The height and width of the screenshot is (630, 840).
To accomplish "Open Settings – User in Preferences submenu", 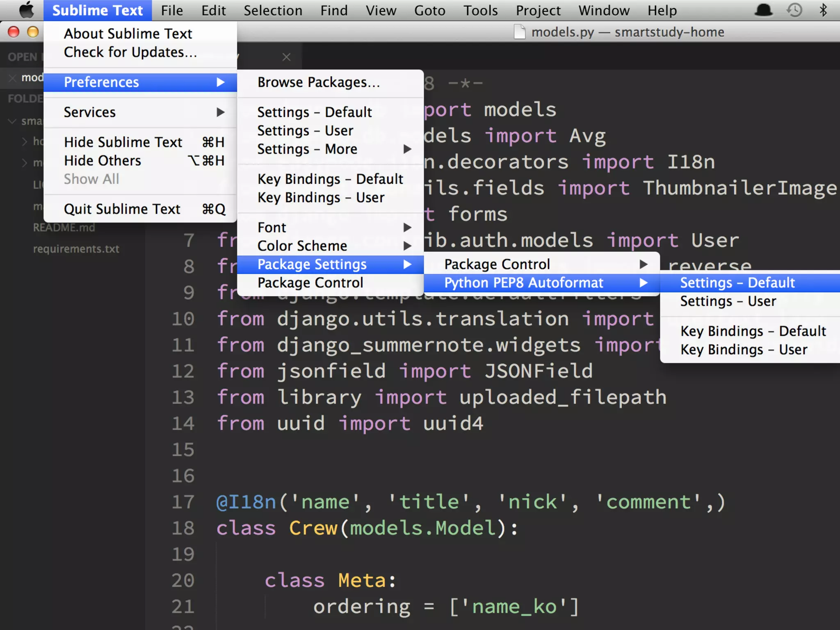I will click(x=330, y=130).
